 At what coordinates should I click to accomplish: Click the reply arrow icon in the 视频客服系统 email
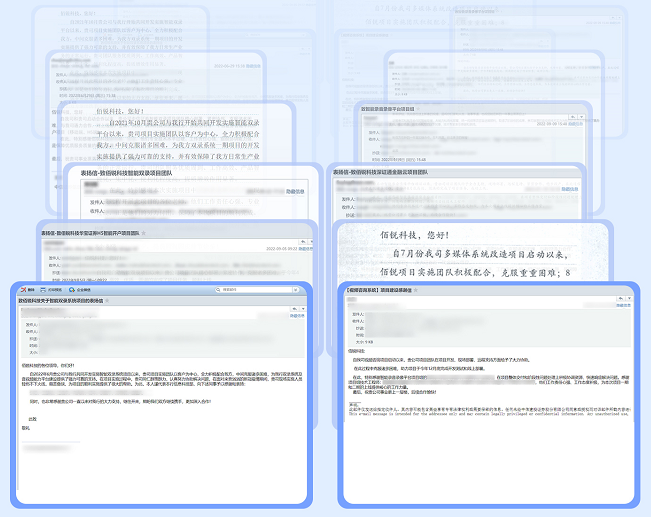point(620,298)
